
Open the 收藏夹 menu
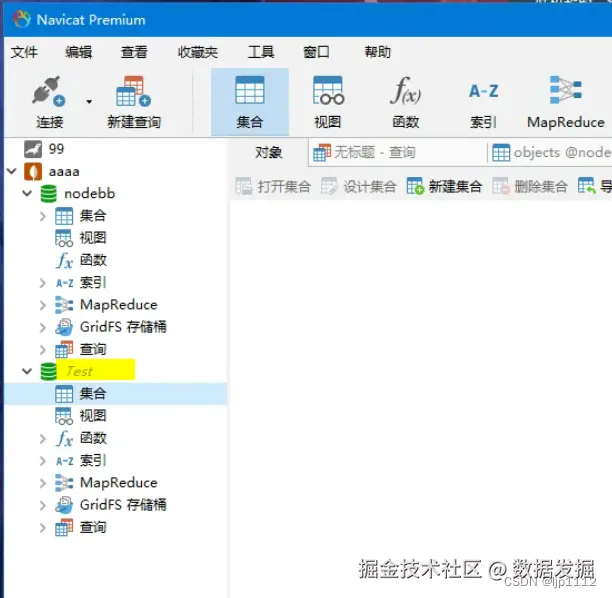[x=197, y=52]
